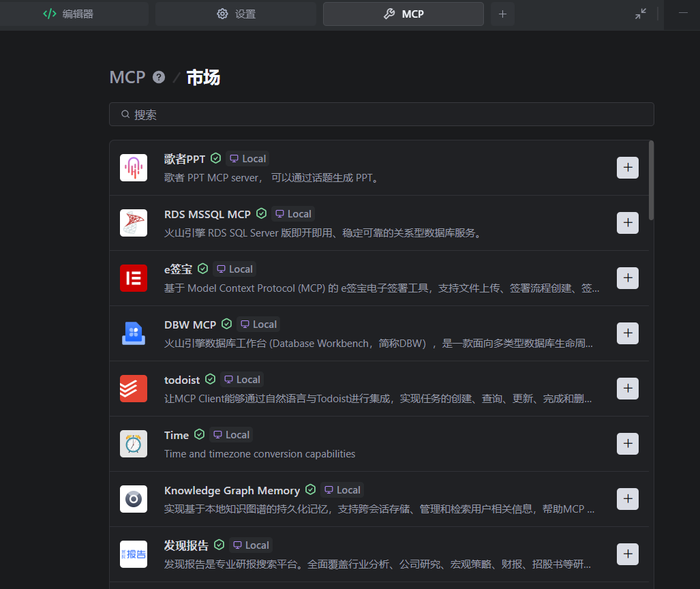Add the todoist server
Image resolution: width=700 pixels, height=589 pixels.
pyautogui.click(x=628, y=389)
